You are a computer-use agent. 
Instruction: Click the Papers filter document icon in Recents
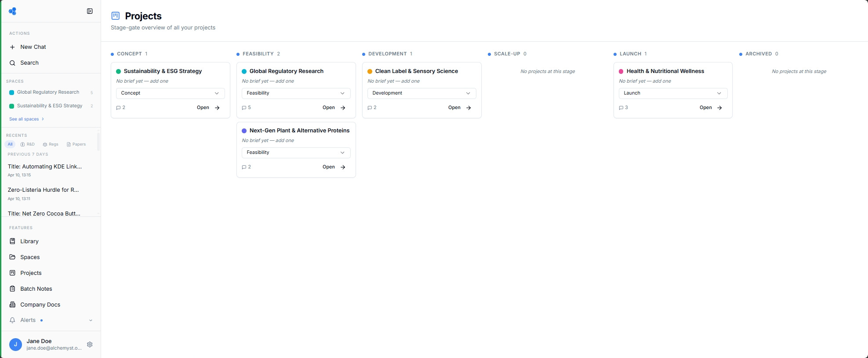click(69, 144)
